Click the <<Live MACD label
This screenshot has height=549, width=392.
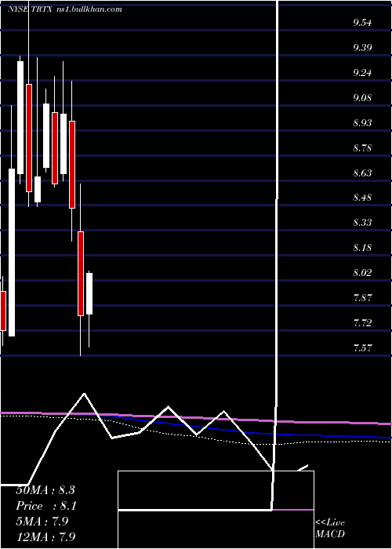(x=330, y=529)
